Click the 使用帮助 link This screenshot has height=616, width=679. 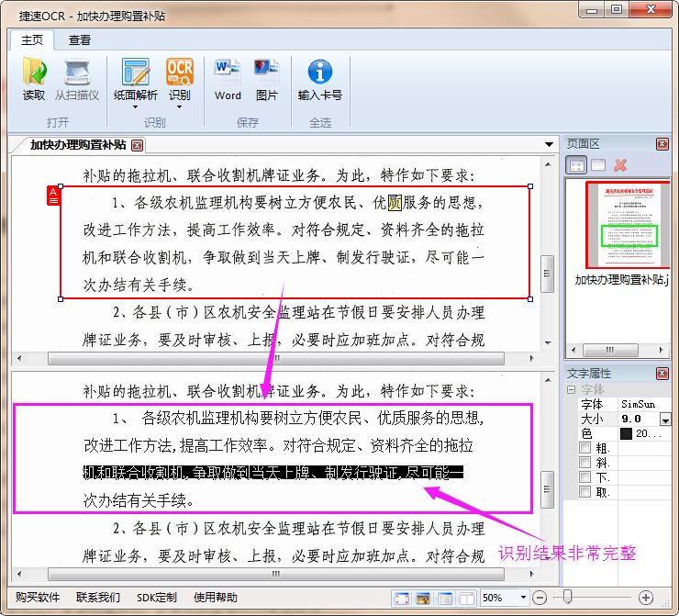216,598
